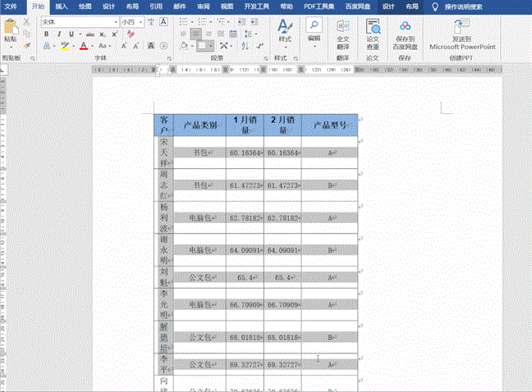Toggle italic formatting
Viewport: 532px width, 392px height.
click(x=58, y=34)
